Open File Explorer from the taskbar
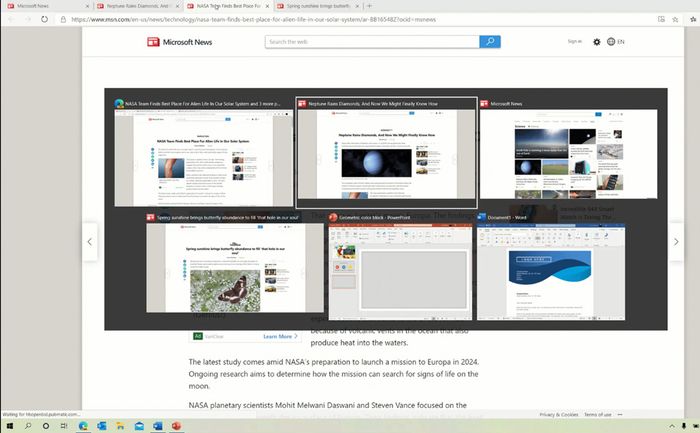The height and width of the screenshot is (433, 700). tap(121, 426)
